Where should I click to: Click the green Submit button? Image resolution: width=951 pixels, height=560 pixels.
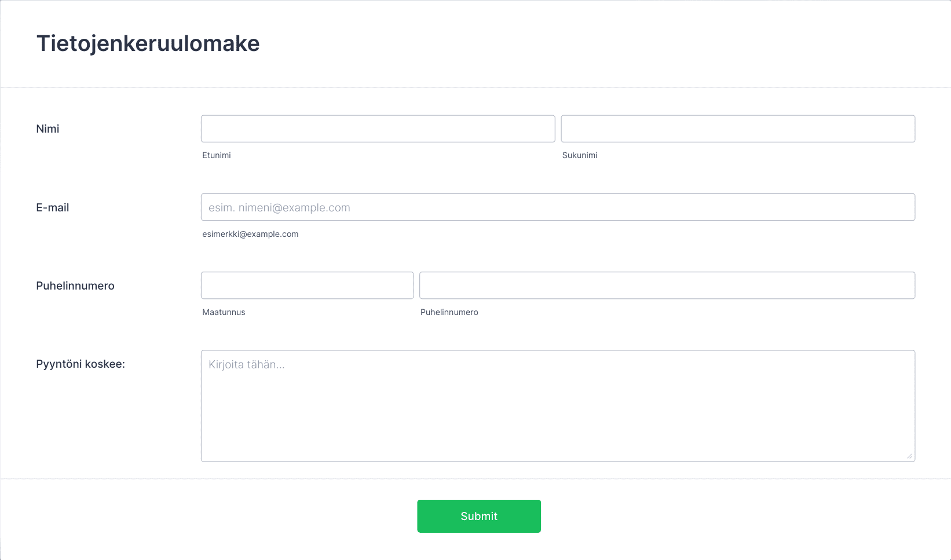click(479, 516)
